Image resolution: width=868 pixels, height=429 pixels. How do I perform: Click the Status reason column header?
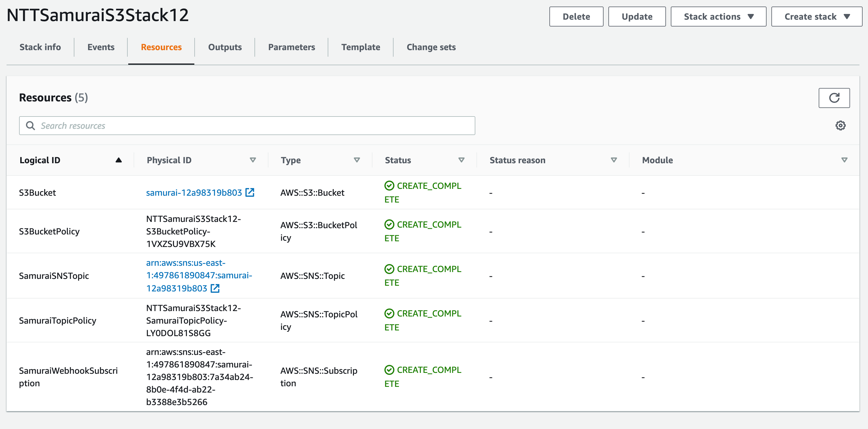(517, 160)
